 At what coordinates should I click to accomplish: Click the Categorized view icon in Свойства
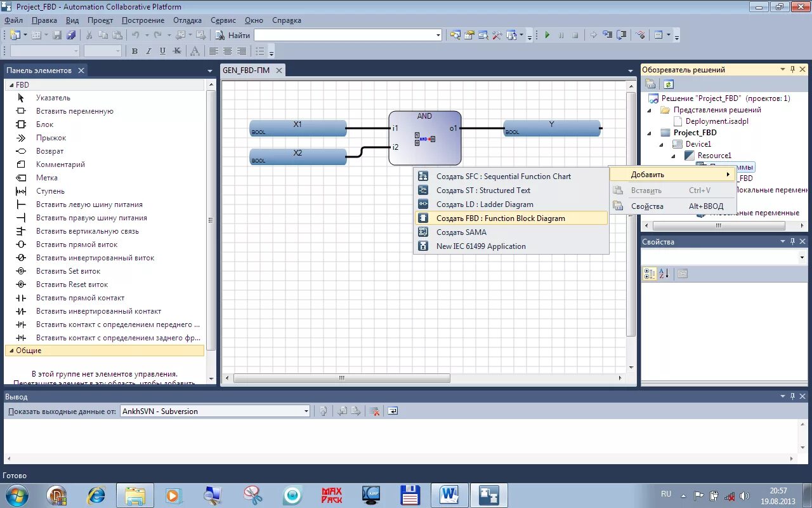pyautogui.click(x=650, y=274)
